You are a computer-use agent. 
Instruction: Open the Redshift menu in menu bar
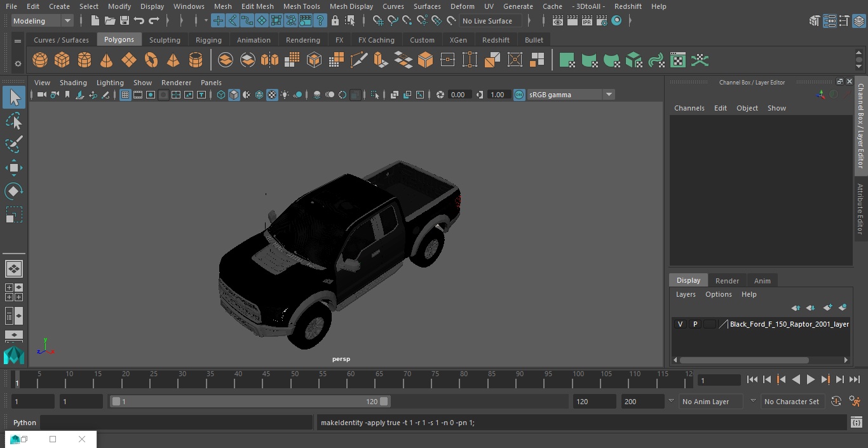628,6
